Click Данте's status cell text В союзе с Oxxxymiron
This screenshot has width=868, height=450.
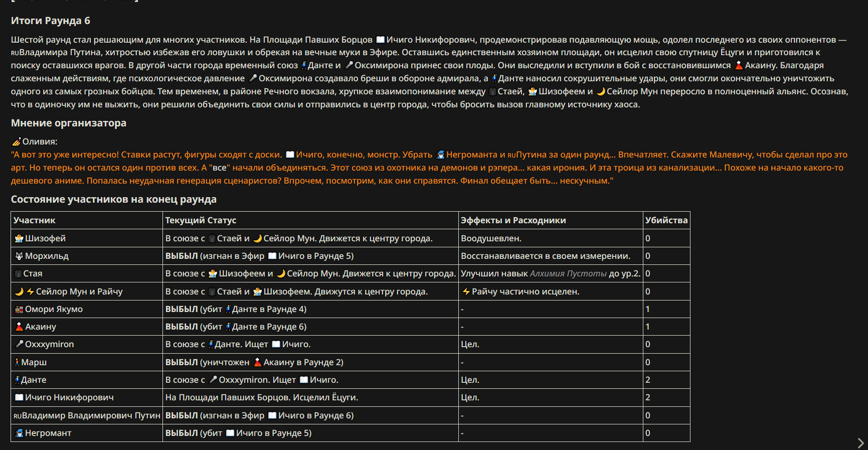pyautogui.click(x=217, y=380)
